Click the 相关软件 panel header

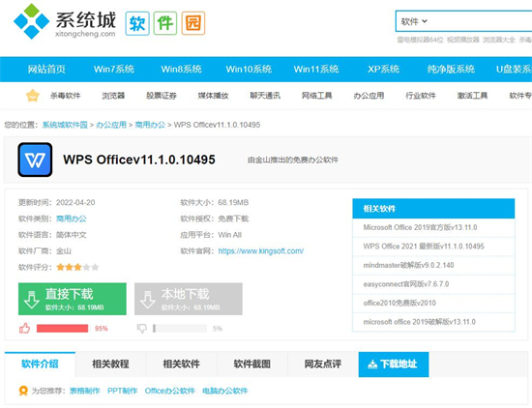(433, 209)
